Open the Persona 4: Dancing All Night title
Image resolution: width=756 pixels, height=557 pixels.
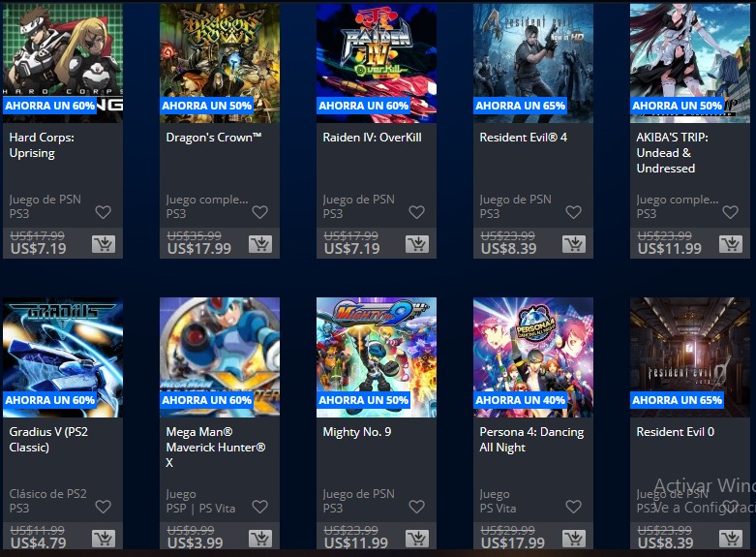click(531, 440)
